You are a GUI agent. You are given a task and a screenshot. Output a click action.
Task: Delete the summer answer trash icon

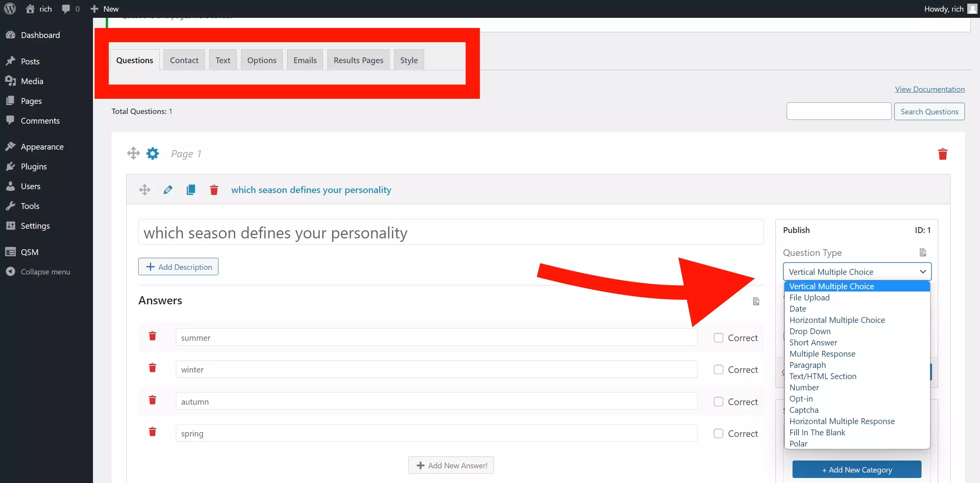click(x=152, y=336)
